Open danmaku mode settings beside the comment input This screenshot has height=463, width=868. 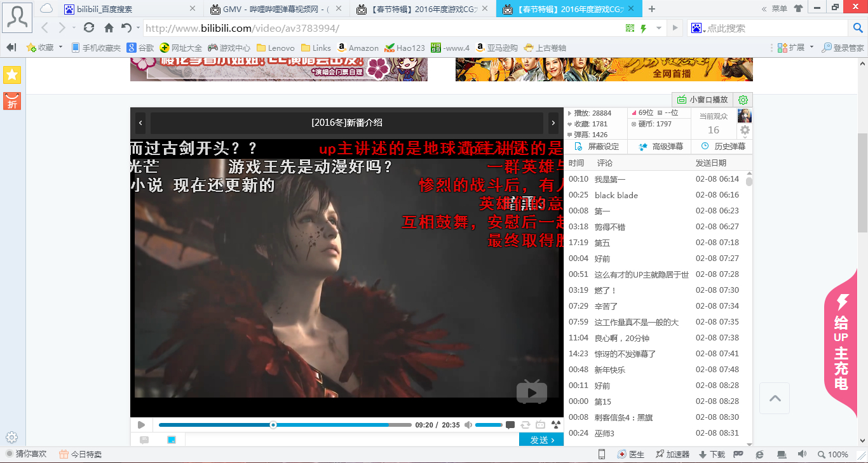coord(144,440)
